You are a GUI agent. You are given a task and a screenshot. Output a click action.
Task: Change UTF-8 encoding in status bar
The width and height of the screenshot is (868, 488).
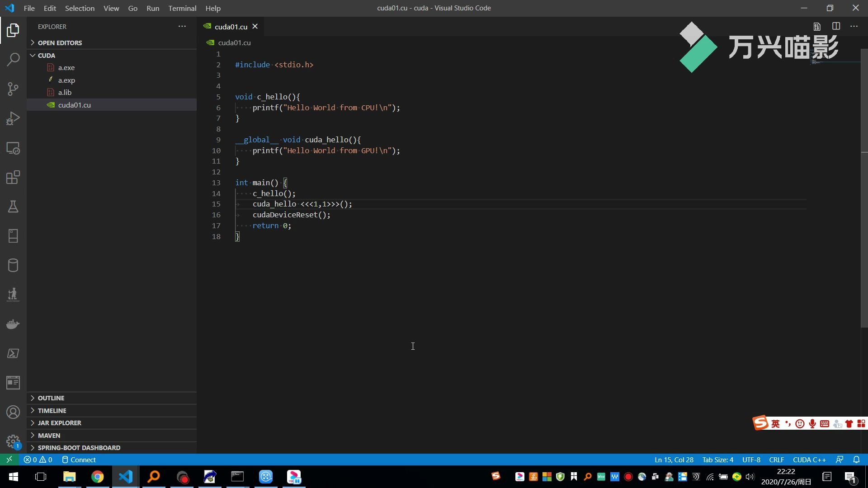(751, 460)
